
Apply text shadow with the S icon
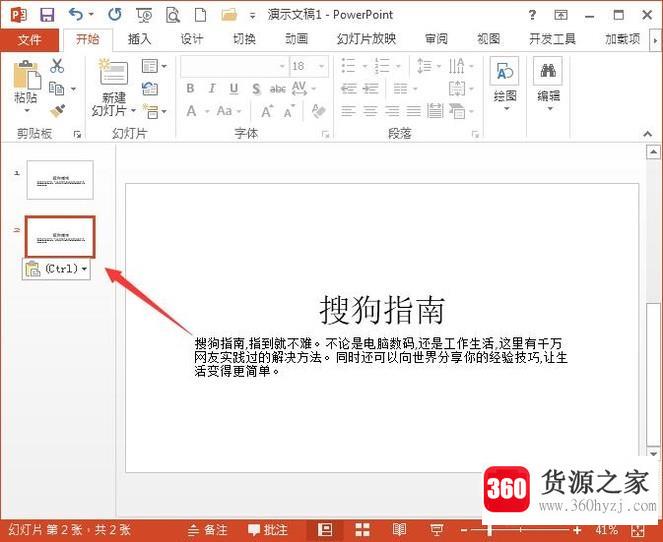click(x=256, y=89)
